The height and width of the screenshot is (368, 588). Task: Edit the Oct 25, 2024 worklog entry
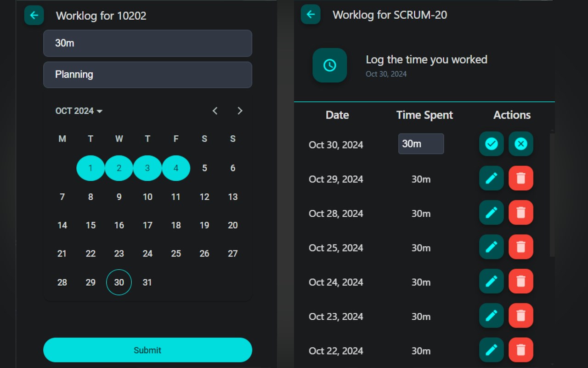[491, 247]
